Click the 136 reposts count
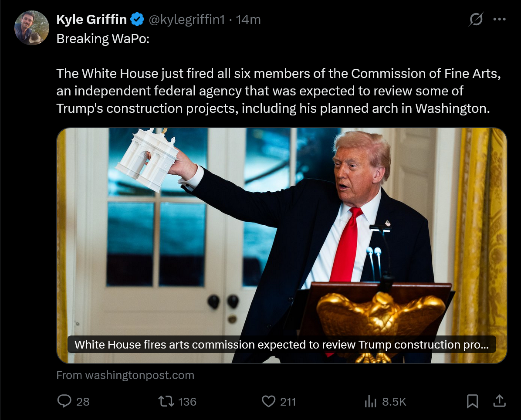 (x=187, y=402)
